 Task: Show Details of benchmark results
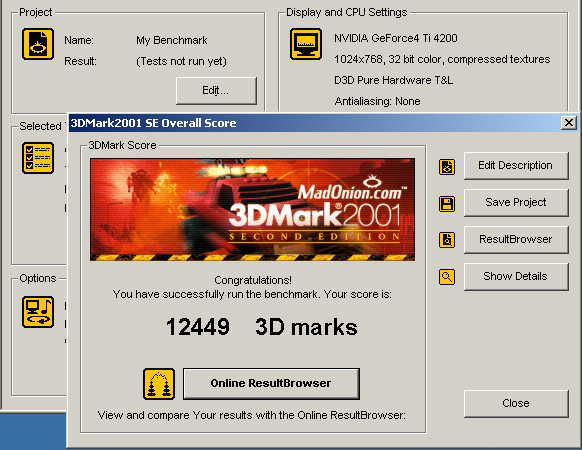tap(516, 277)
